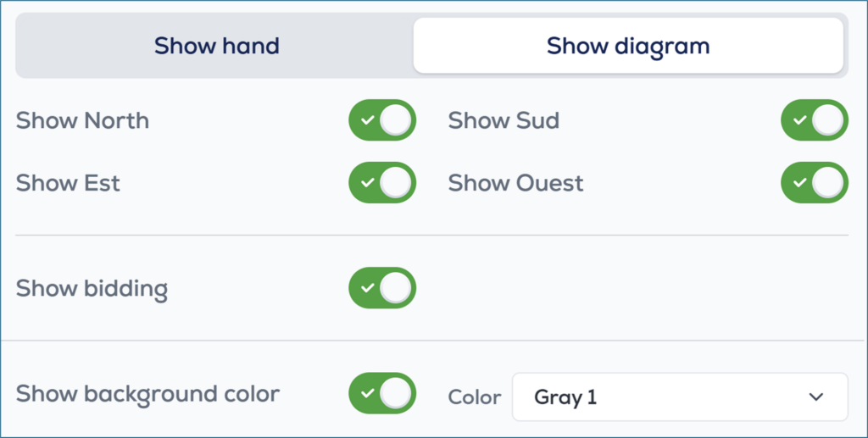
Task: Click the Show bidding label text
Action: click(x=92, y=288)
